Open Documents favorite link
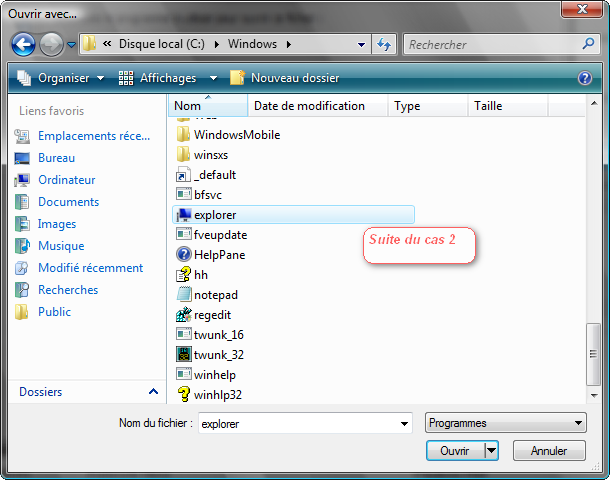610x480 pixels. (68, 202)
